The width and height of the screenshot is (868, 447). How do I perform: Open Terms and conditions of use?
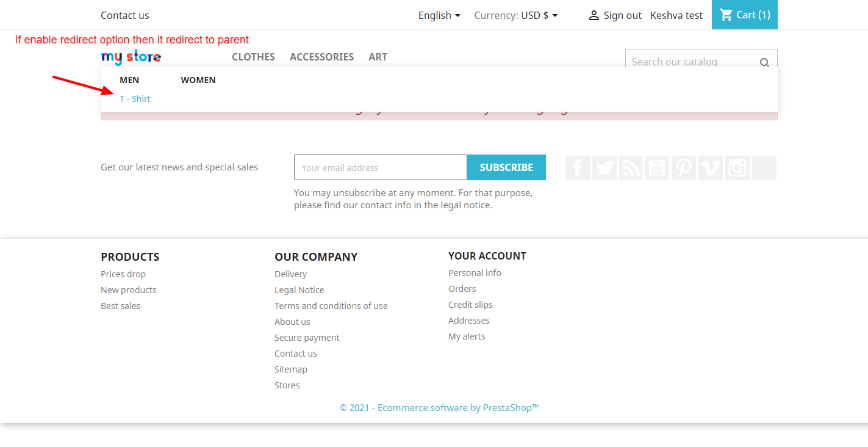pos(331,306)
